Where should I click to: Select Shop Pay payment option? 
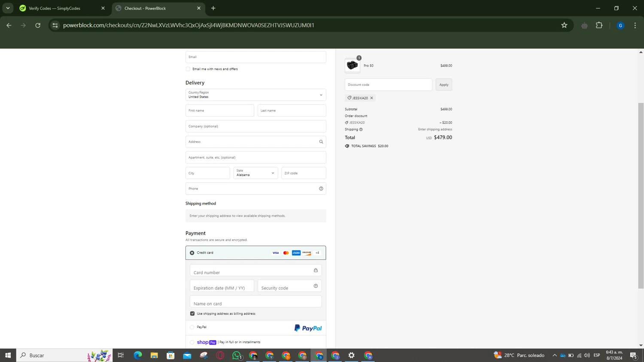pyautogui.click(x=192, y=342)
